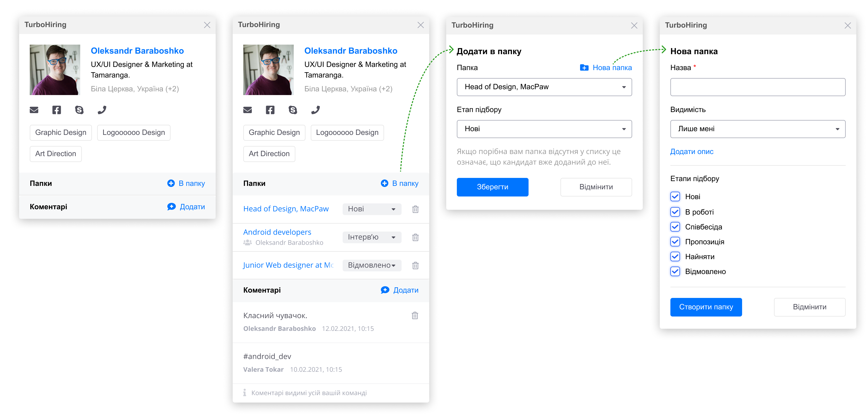Delete the 'Класний чувачок.' comment
Image resolution: width=868 pixels, height=419 pixels.
tap(415, 316)
